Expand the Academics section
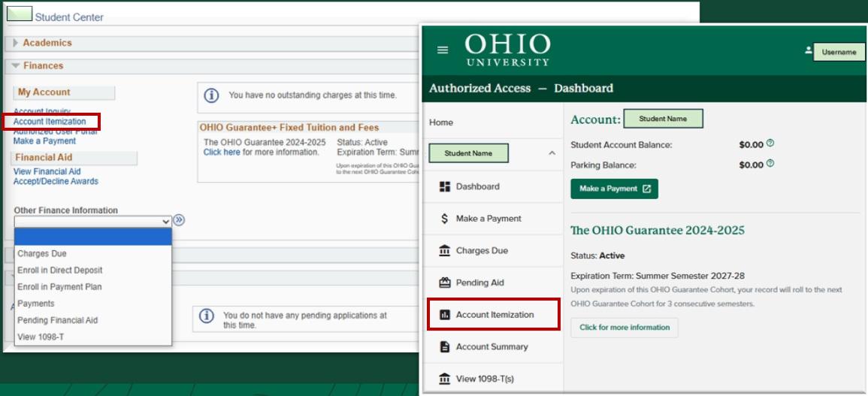This screenshot has height=396, width=868. [x=16, y=43]
